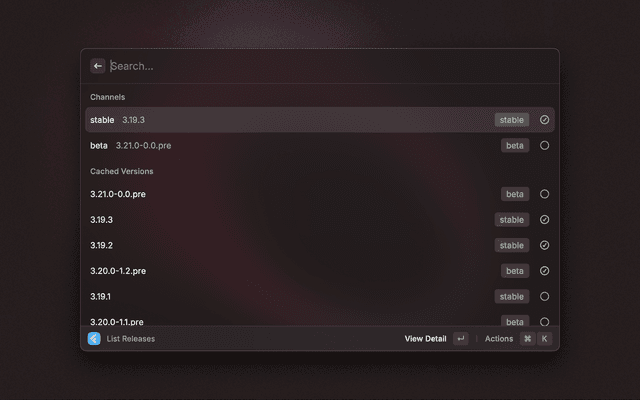Click the Flutter logo beside List Releases

point(94,338)
